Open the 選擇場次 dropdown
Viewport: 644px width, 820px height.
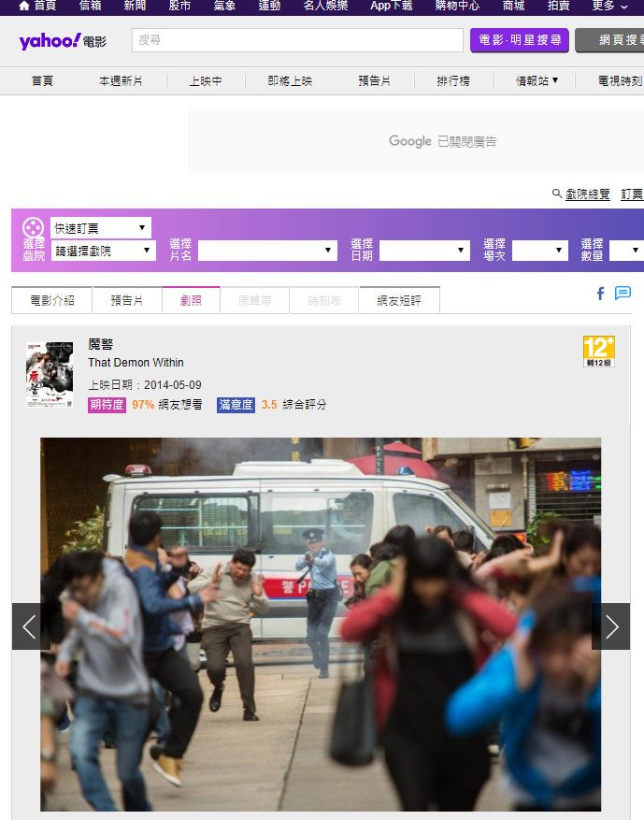[x=540, y=250]
